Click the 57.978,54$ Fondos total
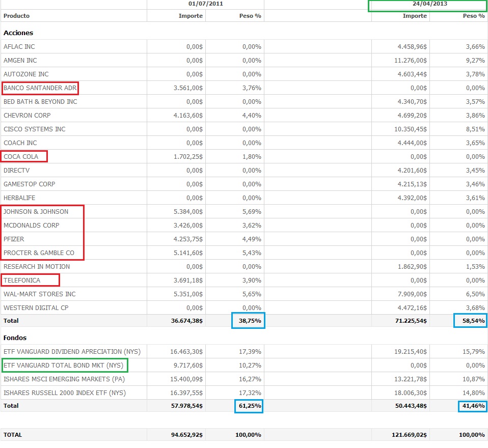 [x=187, y=406]
